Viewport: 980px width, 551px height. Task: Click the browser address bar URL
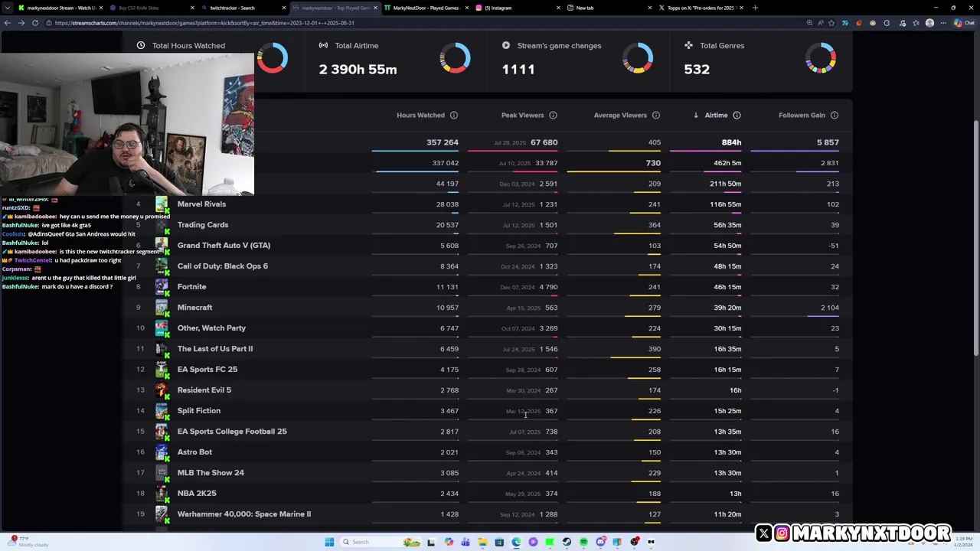[x=205, y=23]
